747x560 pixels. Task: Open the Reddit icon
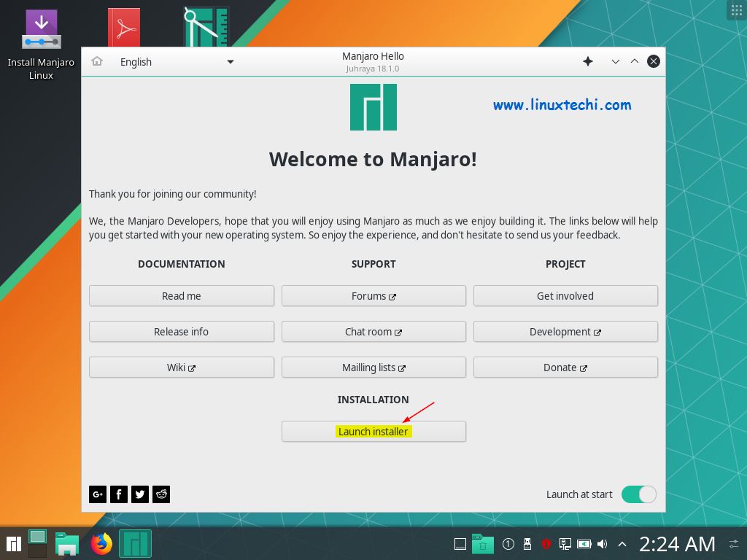[160, 494]
